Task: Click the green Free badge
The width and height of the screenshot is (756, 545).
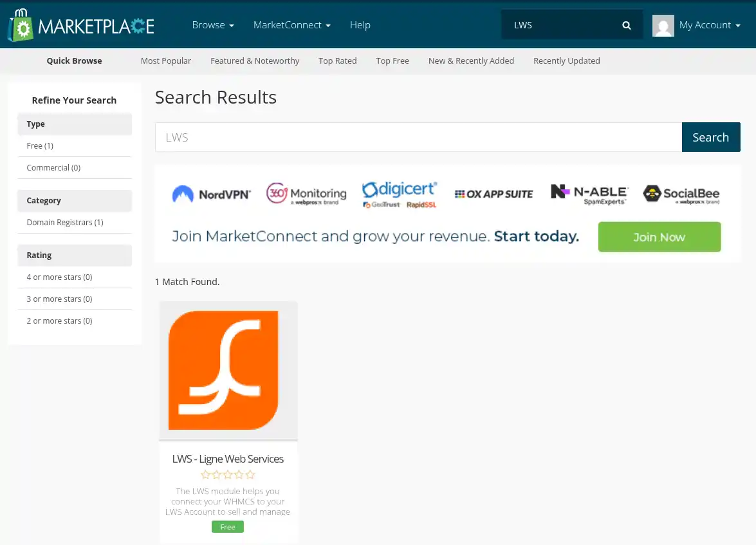Action: 228,527
